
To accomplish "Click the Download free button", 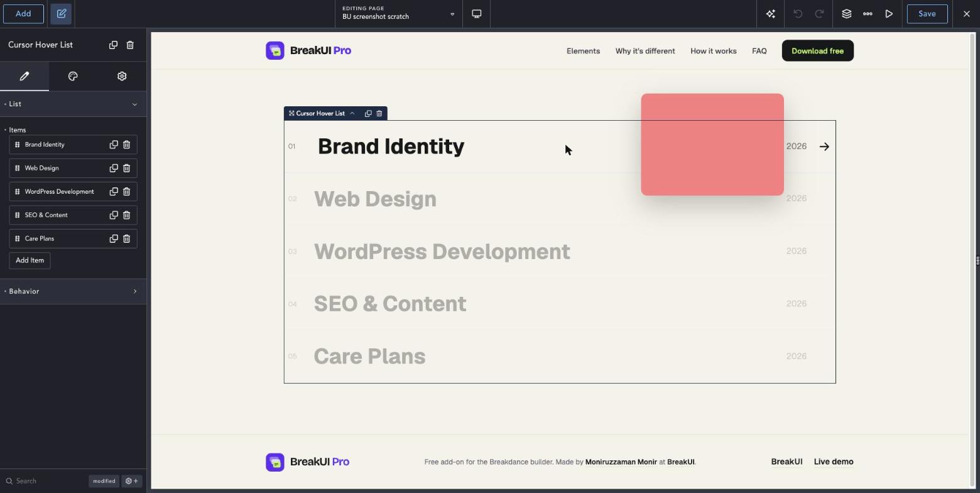I will pyautogui.click(x=817, y=51).
